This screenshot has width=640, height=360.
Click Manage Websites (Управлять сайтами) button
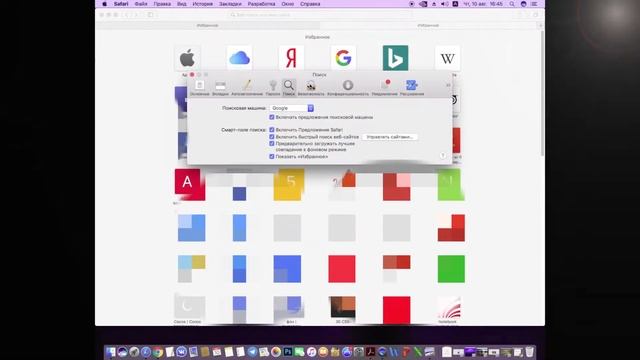tap(390, 137)
